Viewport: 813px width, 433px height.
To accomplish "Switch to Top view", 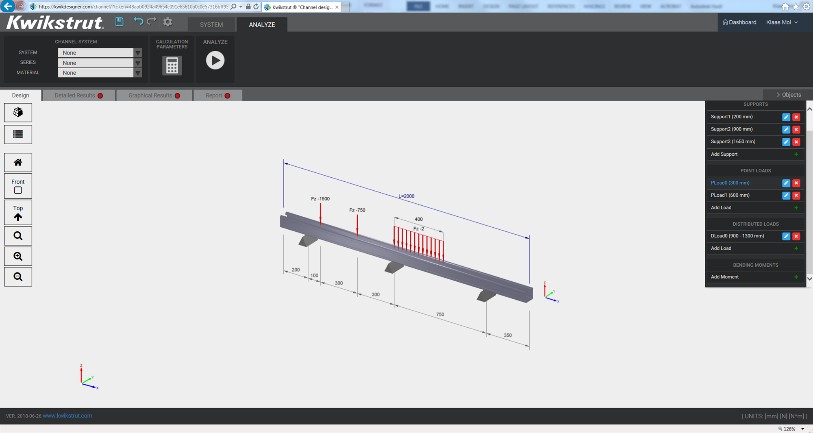I will point(18,213).
